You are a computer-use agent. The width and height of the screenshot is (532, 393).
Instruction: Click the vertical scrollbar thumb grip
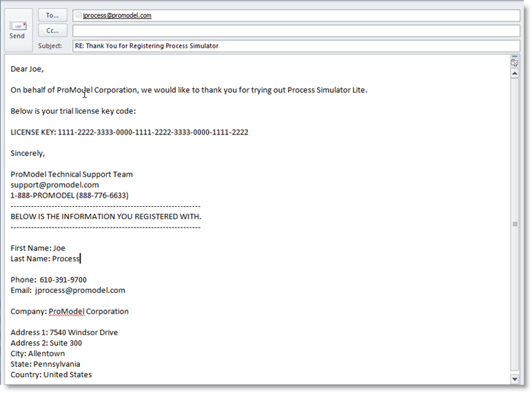[515, 224]
